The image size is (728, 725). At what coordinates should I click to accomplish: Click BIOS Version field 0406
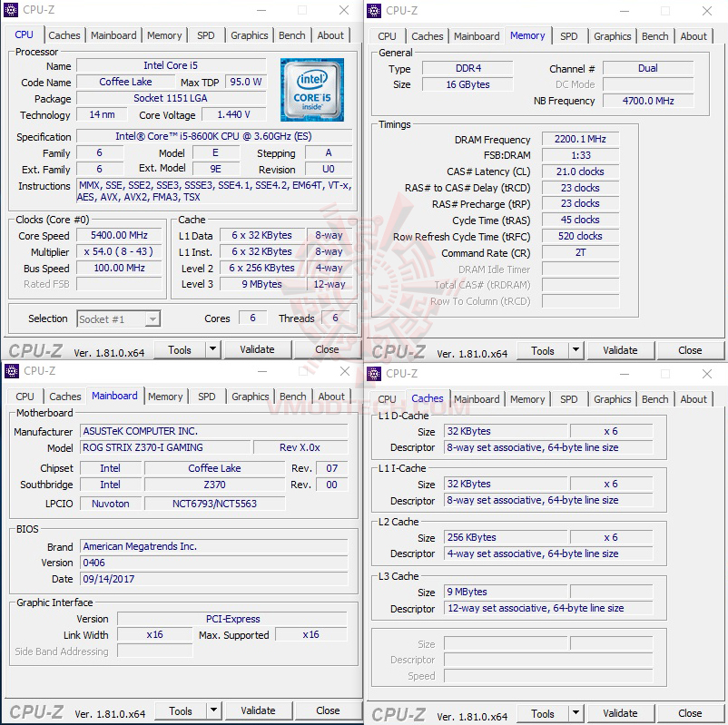214,563
